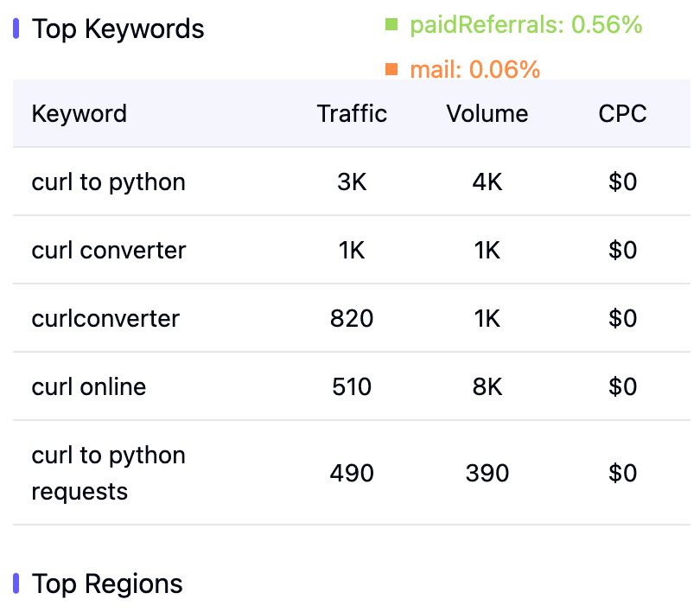Click the 3K traffic value

click(352, 182)
